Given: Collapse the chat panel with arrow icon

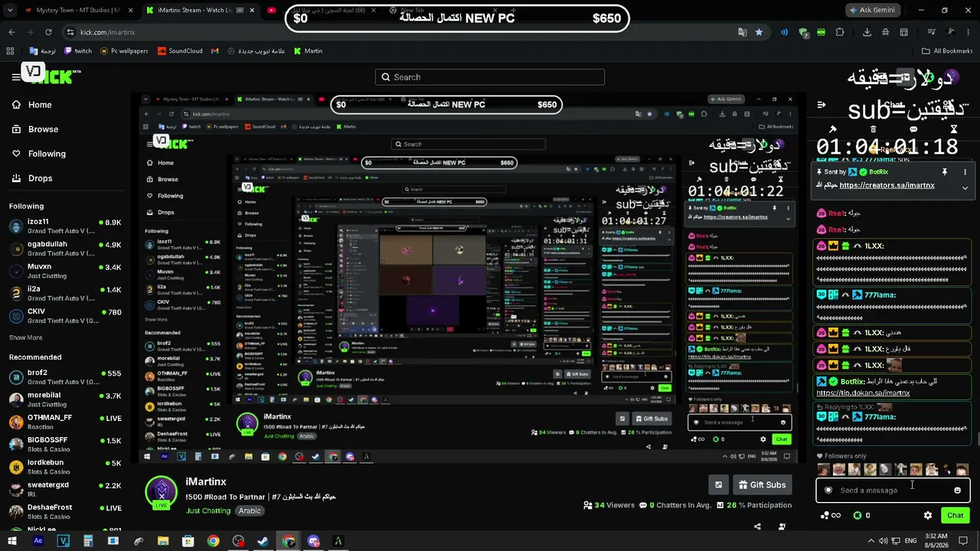Looking at the screenshot, I should coord(822,105).
